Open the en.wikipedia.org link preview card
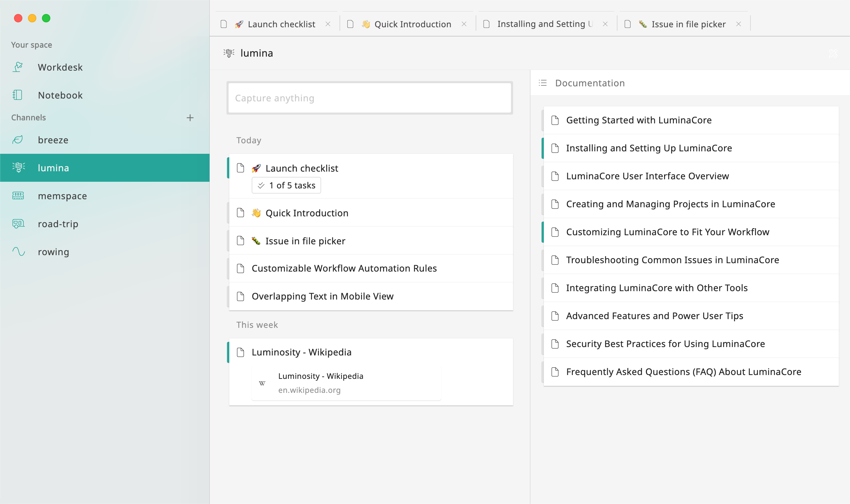850x504 pixels. tap(346, 383)
